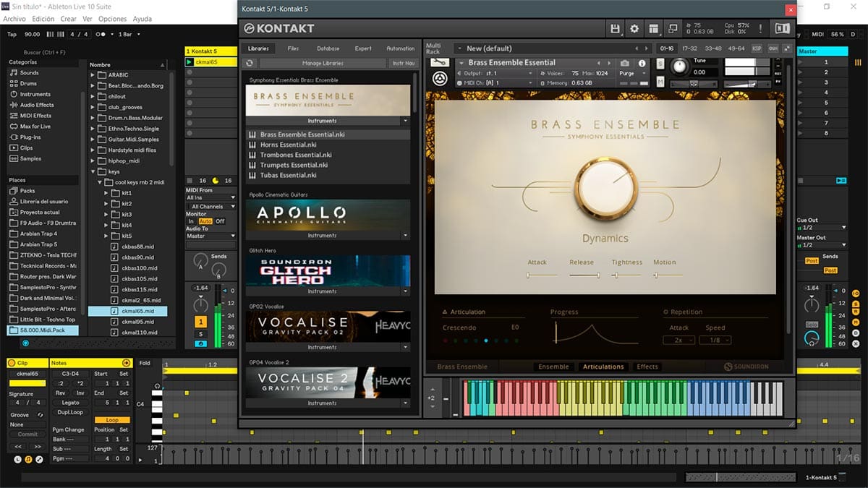This screenshot has width=868, height=488.
Task: Open Archivo menu
Action: [14, 19]
